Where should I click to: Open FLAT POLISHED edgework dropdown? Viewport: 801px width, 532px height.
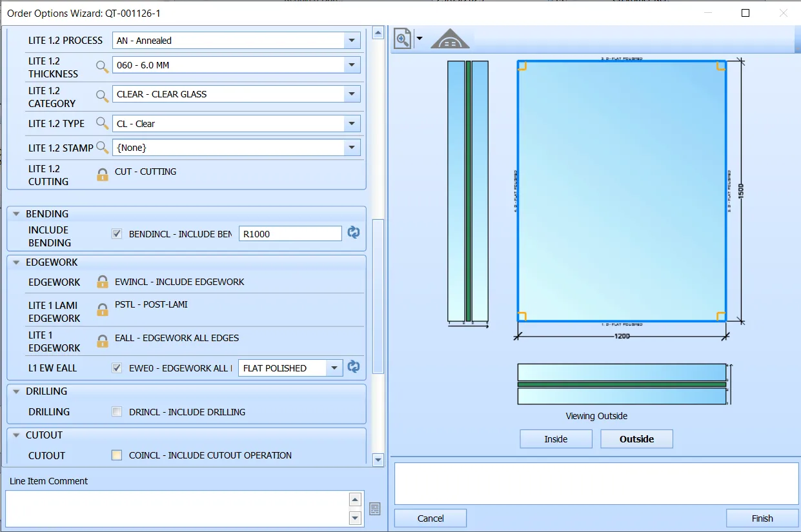pyautogui.click(x=334, y=368)
